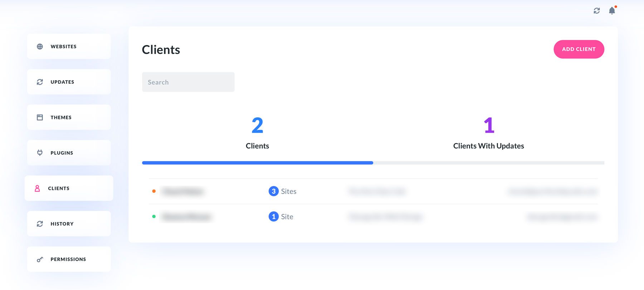Click the key icon beside Permissions
The width and height of the screenshot is (644, 290).
click(40, 259)
